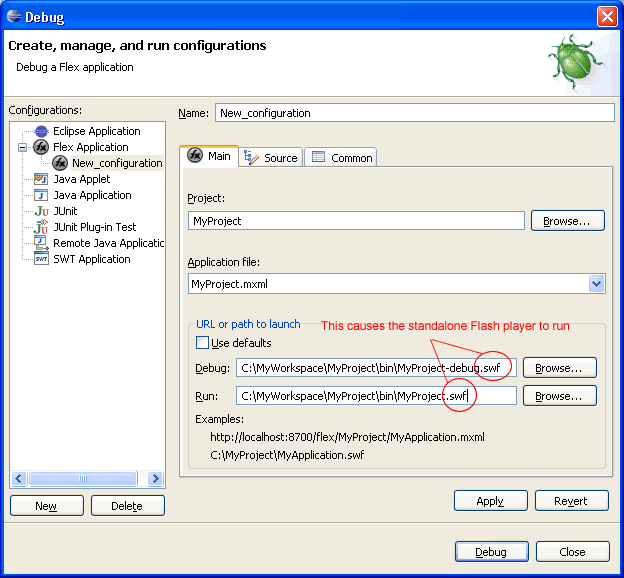Screen dimensions: 624x578
Task: Select Java Applet in configurations tree
Action: pos(82,179)
